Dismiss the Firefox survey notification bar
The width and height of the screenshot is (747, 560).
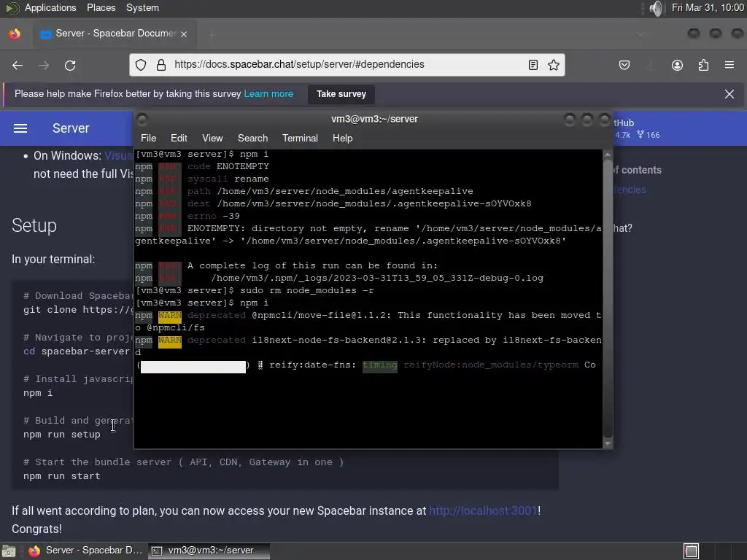[x=729, y=94]
